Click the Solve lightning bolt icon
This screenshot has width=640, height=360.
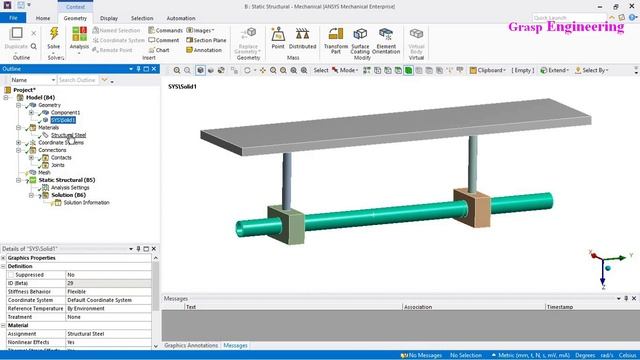(53, 33)
